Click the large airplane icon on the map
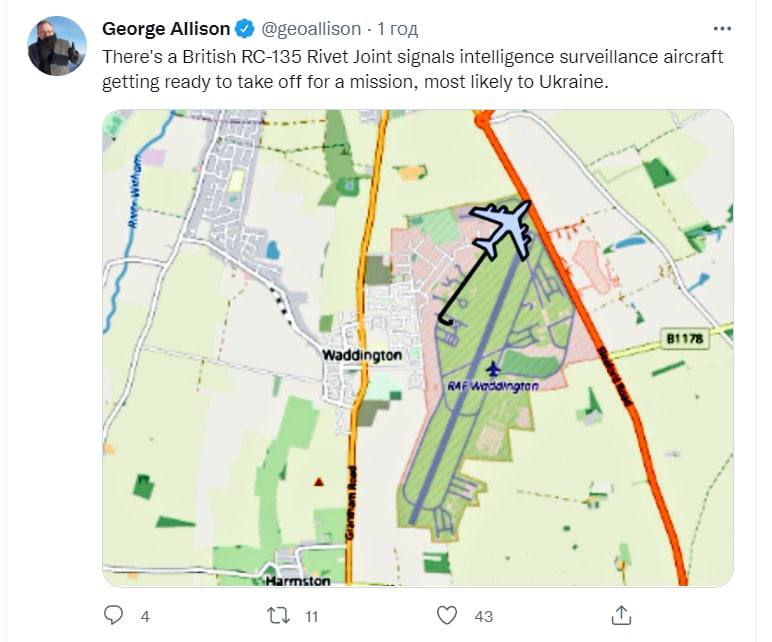 pos(504,229)
